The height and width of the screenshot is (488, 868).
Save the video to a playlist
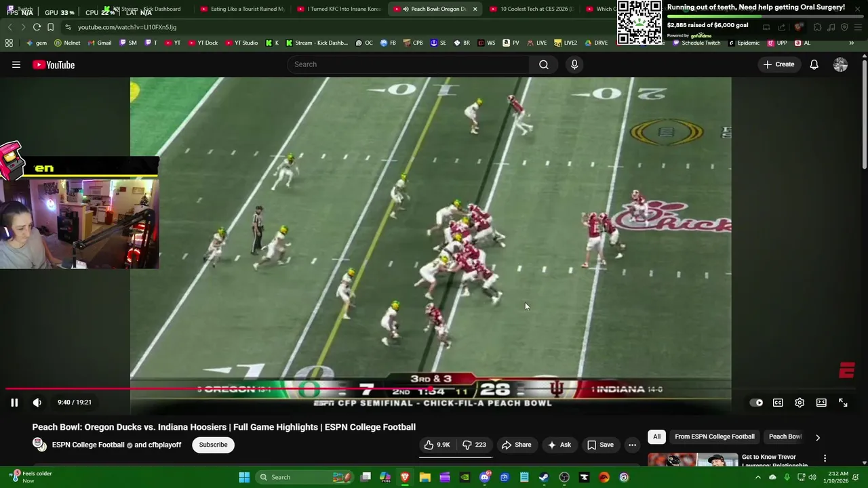[x=600, y=445]
